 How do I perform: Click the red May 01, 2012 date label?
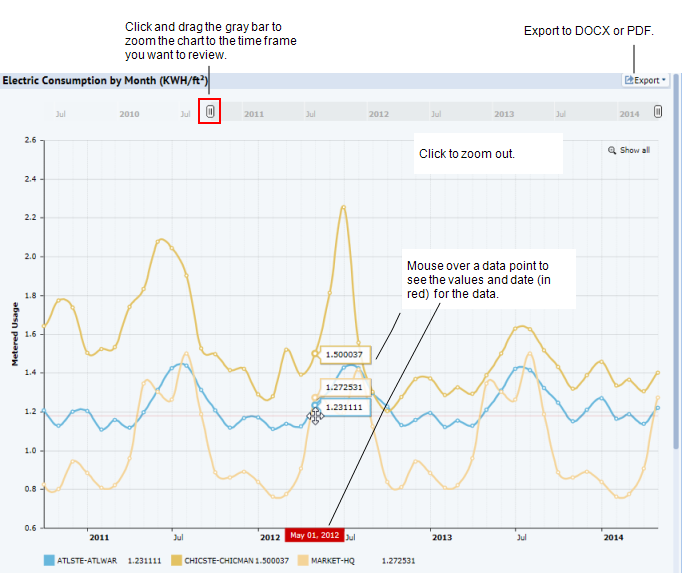[314, 535]
